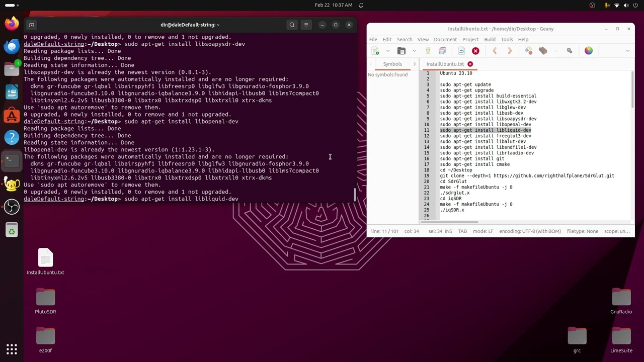644x362 pixels.
Task: Open the Build menu in Geany
Action: point(490,39)
